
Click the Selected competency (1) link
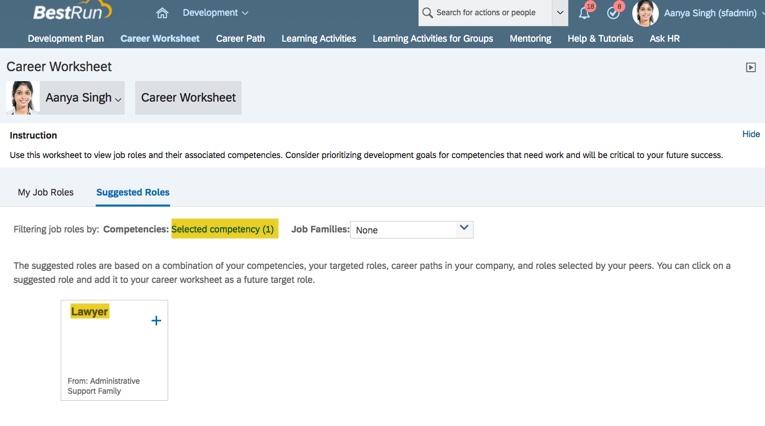click(222, 229)
